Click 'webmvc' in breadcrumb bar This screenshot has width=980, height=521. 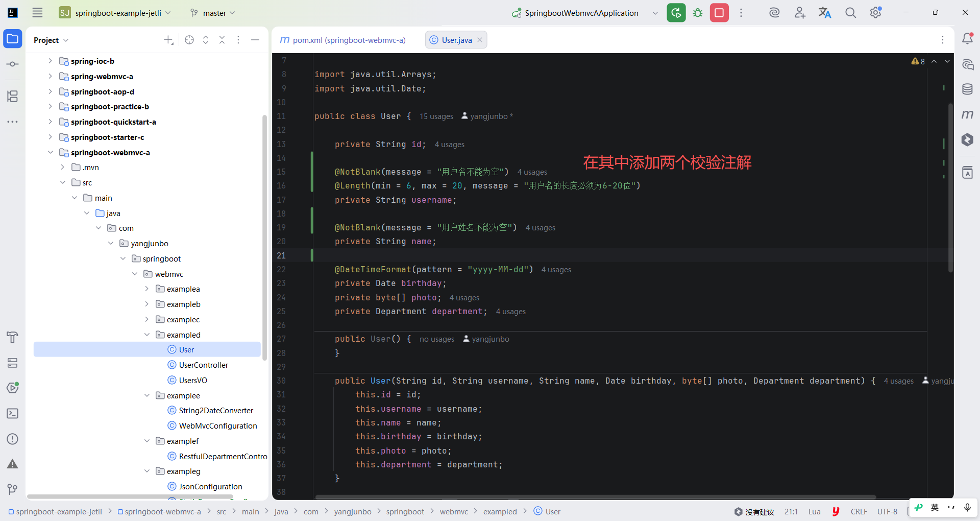454,511
